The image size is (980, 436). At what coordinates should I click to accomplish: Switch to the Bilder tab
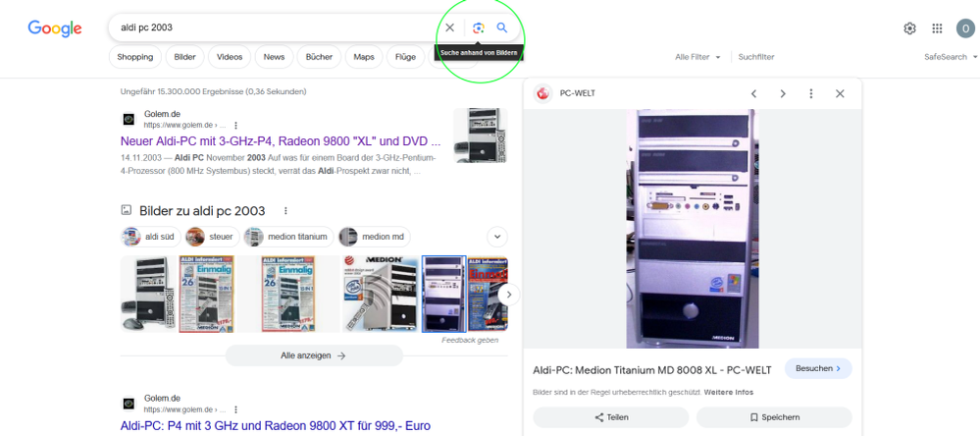(184, 57)
